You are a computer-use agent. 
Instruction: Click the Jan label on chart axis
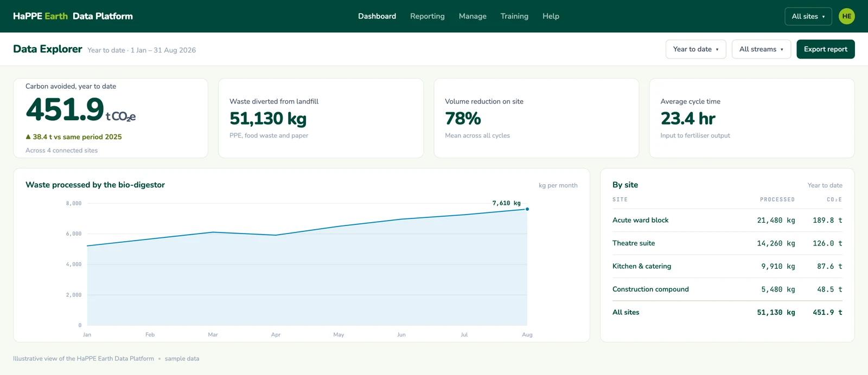[87, 335]
